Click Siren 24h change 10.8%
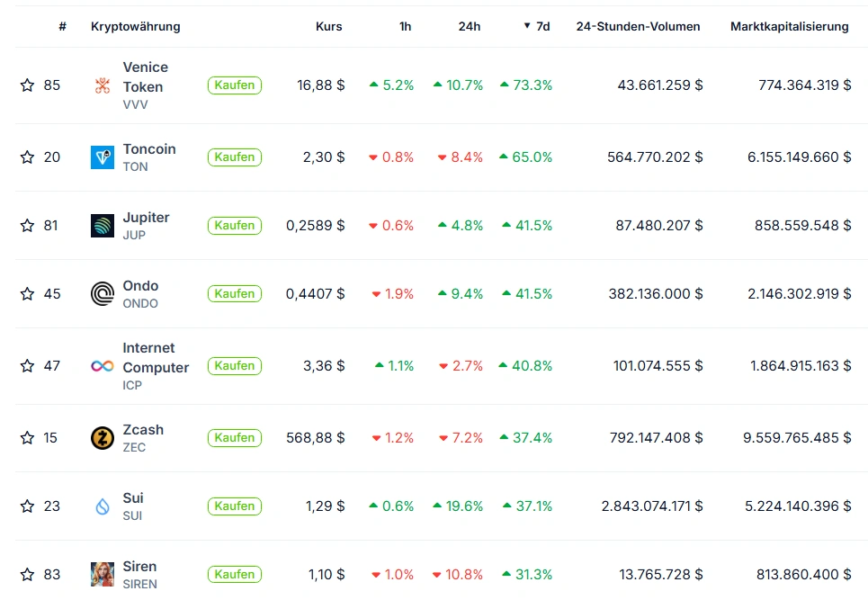 458,575
